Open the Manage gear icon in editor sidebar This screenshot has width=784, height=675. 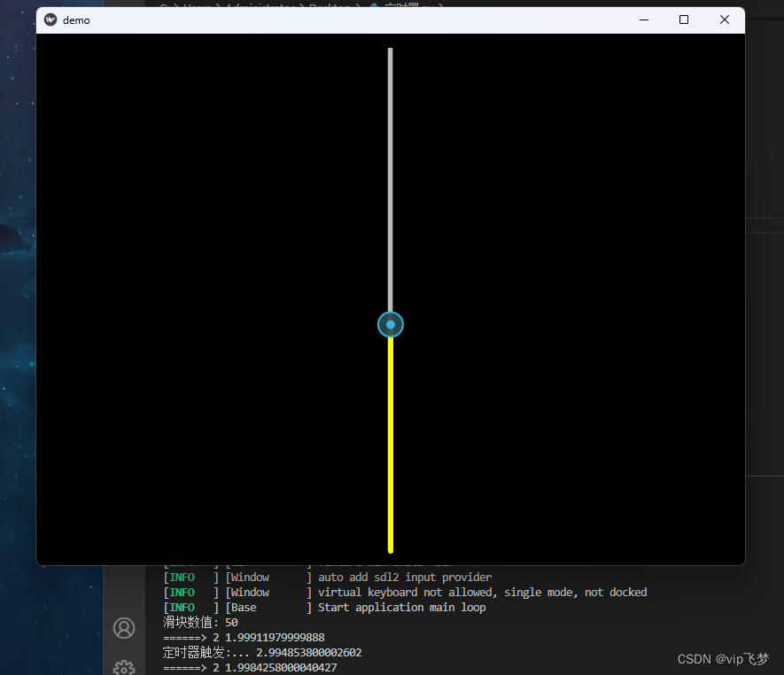point(123,668)
